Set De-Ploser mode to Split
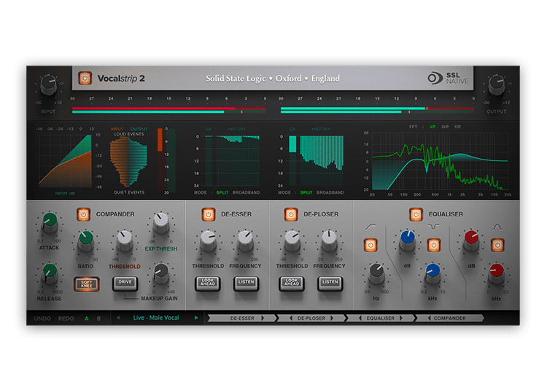The height and width of the screenshot is (392, 547). pos(306,192)
